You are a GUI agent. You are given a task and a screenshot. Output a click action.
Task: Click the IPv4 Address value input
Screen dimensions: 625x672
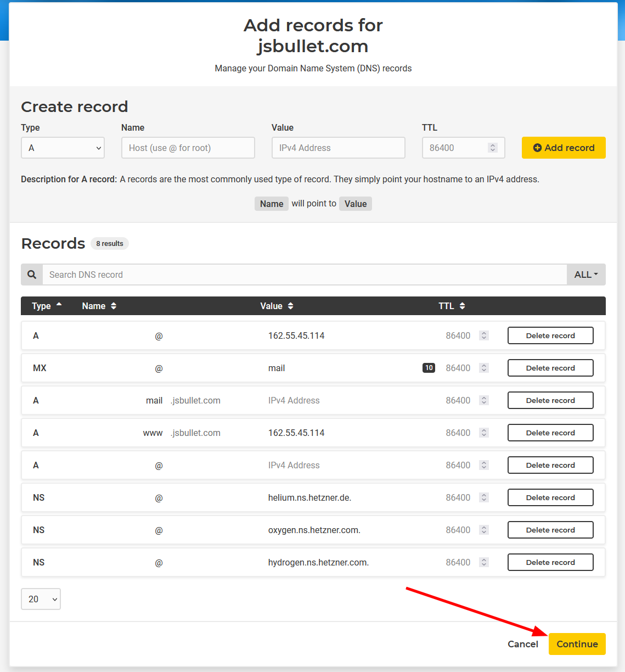click(x=338, y=148)
